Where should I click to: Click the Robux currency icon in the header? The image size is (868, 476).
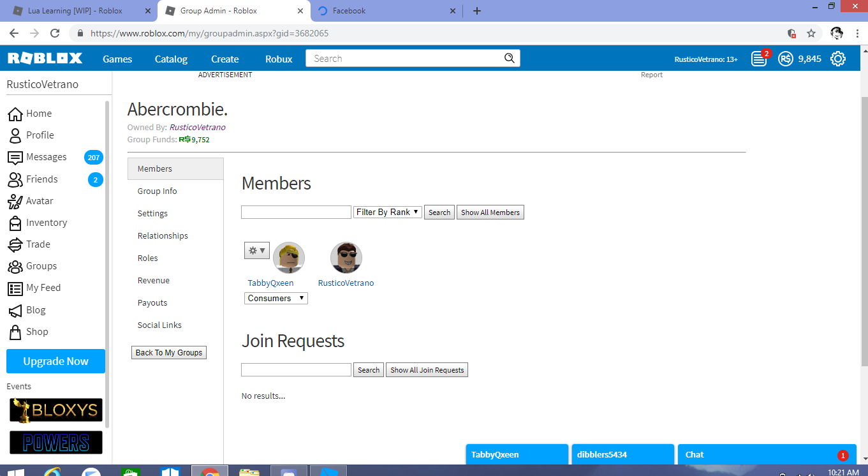pyautogui.click(x=786, y=59)
